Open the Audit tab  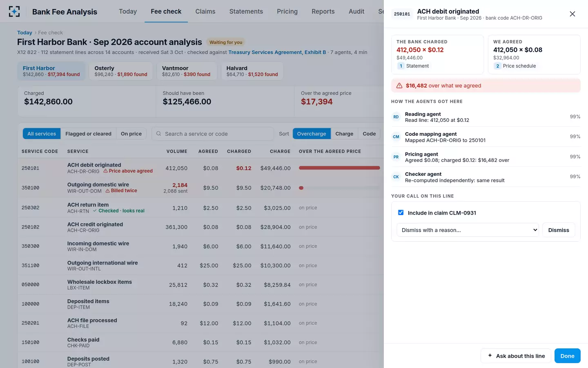point(356,11)
